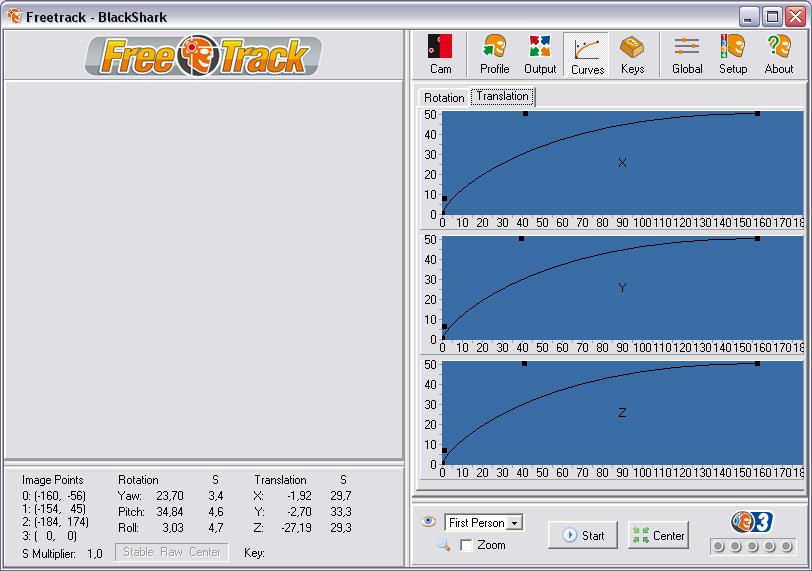The image size is (812, 571).
Task: Click the magnifier zoom icon
Action: coord(443,544)
